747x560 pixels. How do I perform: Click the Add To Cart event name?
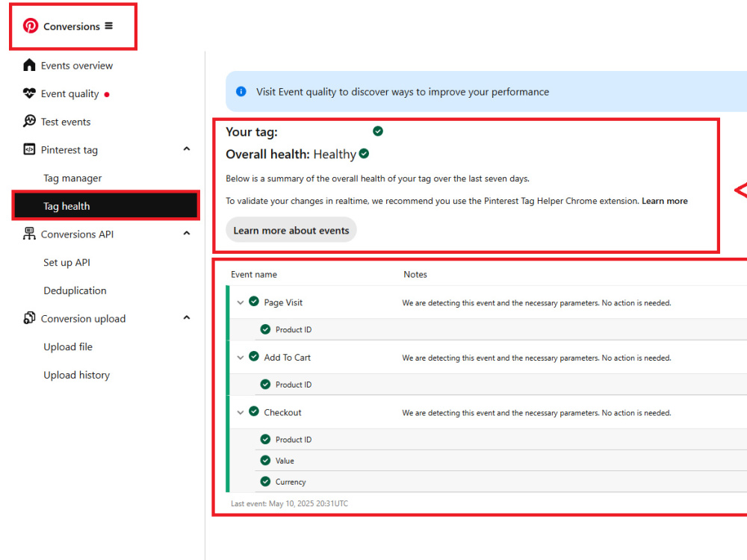[x=288, y=357]
